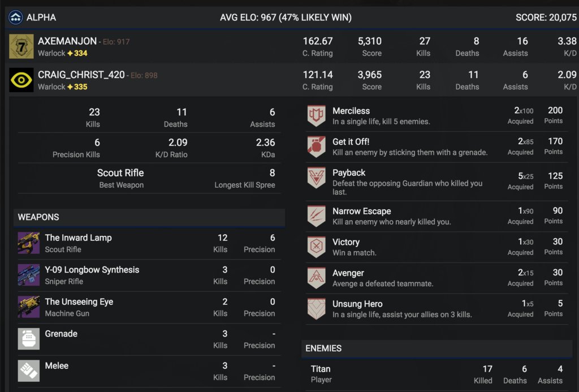Expand the AXEMANJON player row
Image resolution: width=579 pixels, height=392 pixels.
pos(293,46)
